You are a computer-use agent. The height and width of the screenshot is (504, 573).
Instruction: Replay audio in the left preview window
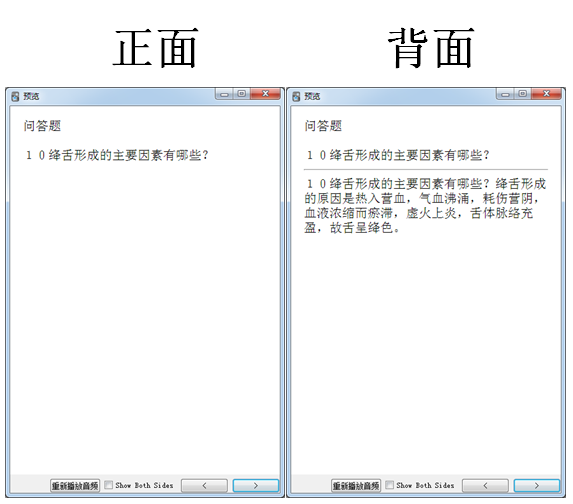(x=75, y=486)
